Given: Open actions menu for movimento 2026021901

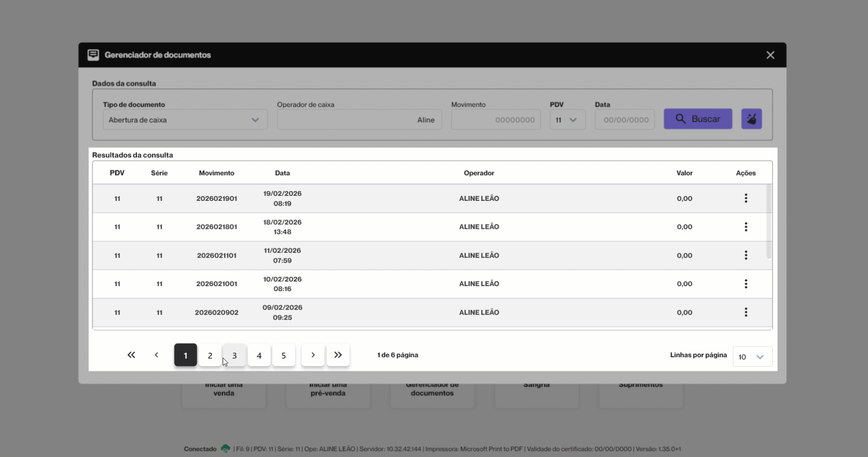Looking at the screenshot, I should point(746,198).
